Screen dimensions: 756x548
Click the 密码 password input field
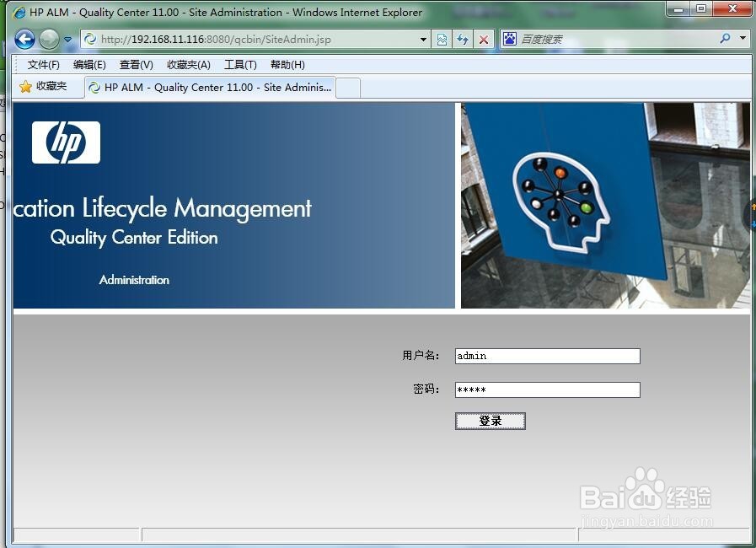click(548, 390)
